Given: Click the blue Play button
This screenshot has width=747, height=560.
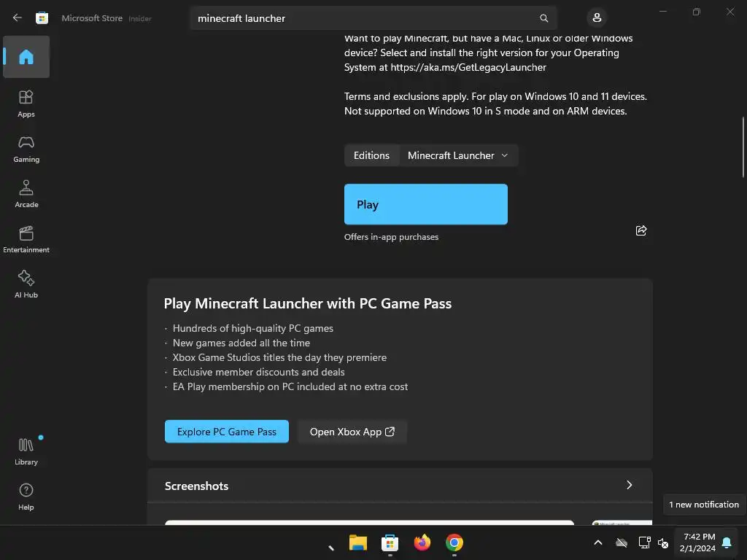Looking at the screenshot, I should coord(426,204).
